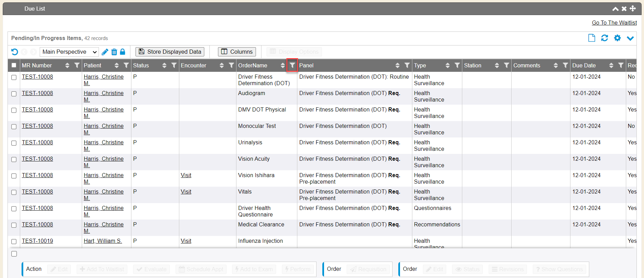The width and height of the screenshot is (644, 278).
Task: Click the lock perspective icon
Action: [x=123, y=52]
